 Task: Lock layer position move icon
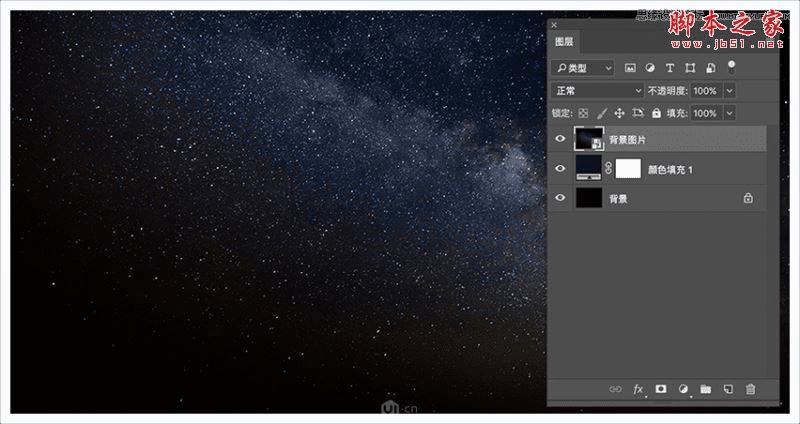coord(619,113)
